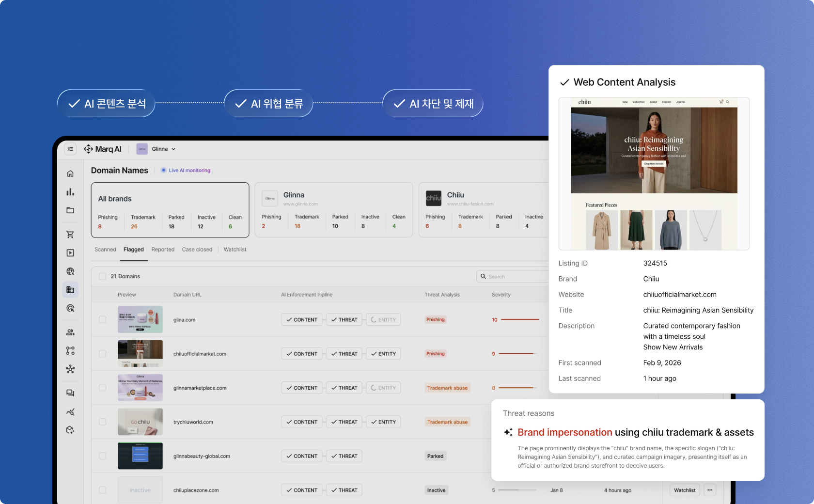The image size is (814, 504).
Task: Select the All brands summary card
Action: tap(170, 210)
